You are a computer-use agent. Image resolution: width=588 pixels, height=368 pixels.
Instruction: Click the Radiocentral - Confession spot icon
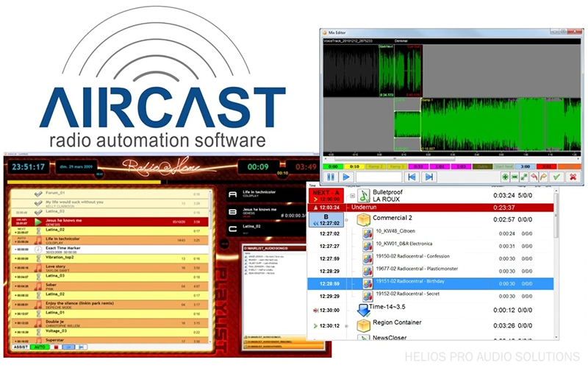click(367, 258)
